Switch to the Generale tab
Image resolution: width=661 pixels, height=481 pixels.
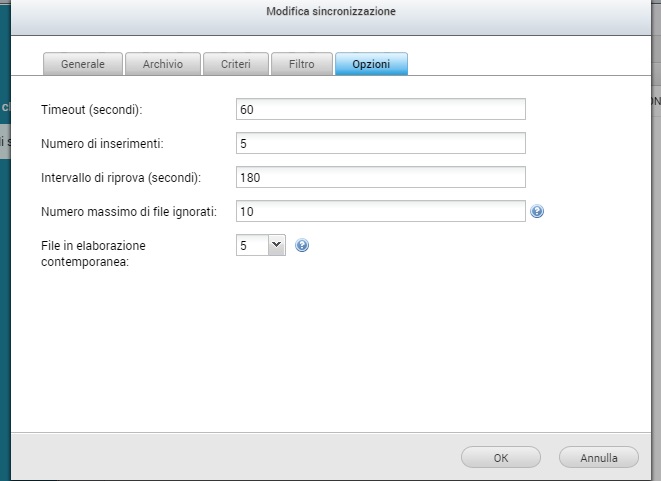point(83,64)
